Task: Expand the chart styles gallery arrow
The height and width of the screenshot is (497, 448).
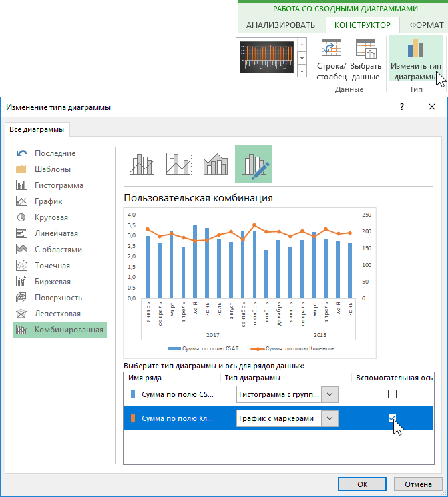Action: pos(303,71)
